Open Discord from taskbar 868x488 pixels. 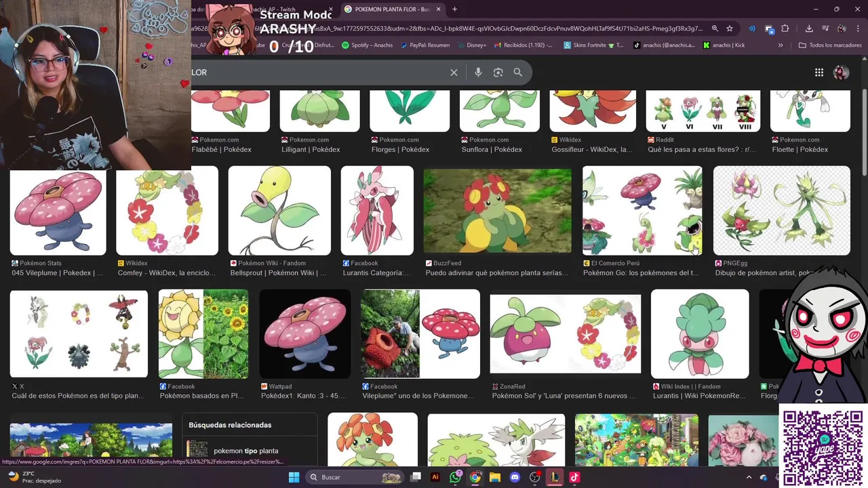(x=515, y=477)
